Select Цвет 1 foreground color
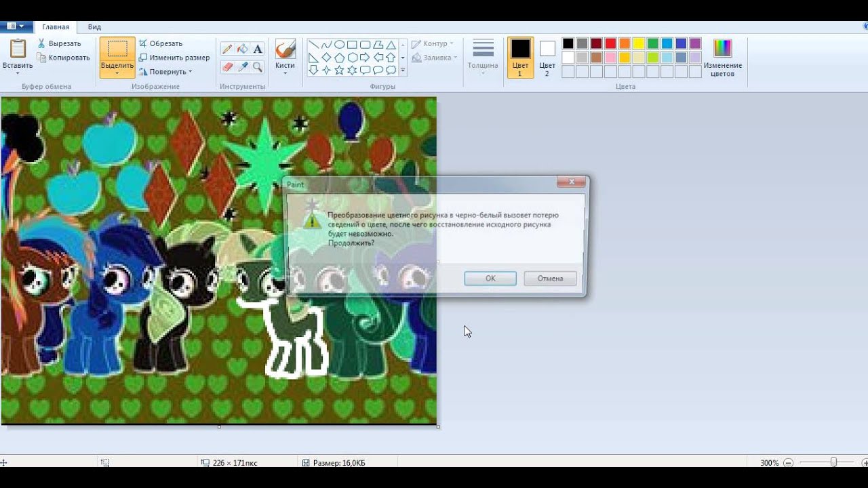Viewport: 868px width, 488px height. coord(520,57)
